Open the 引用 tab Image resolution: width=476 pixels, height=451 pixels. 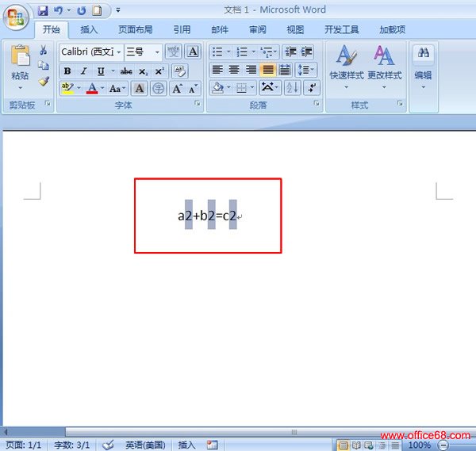[182, 29]
